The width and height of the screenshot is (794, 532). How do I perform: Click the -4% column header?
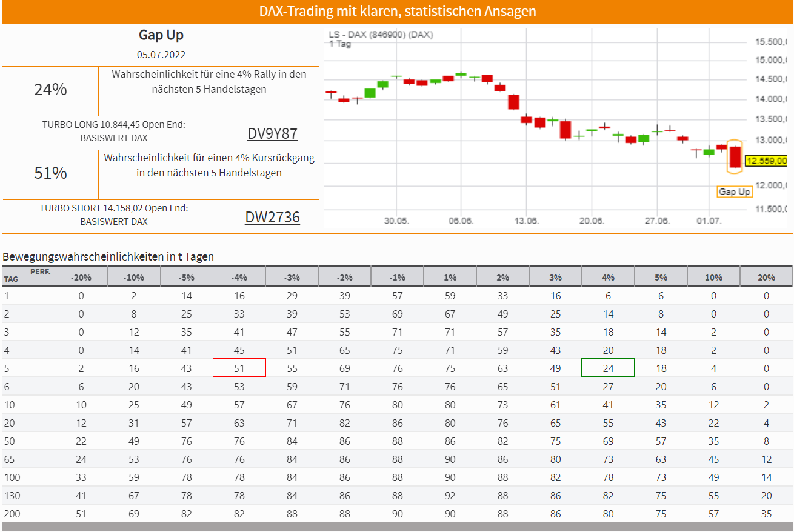coord(239,278)
